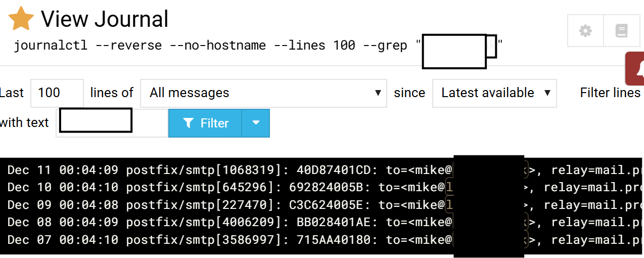The width and height of the screenshot is (644, 258).
Task: Click the Dec 09 00:04:08 timestamp
Action: pyautogui.click(x=63, y=205)
